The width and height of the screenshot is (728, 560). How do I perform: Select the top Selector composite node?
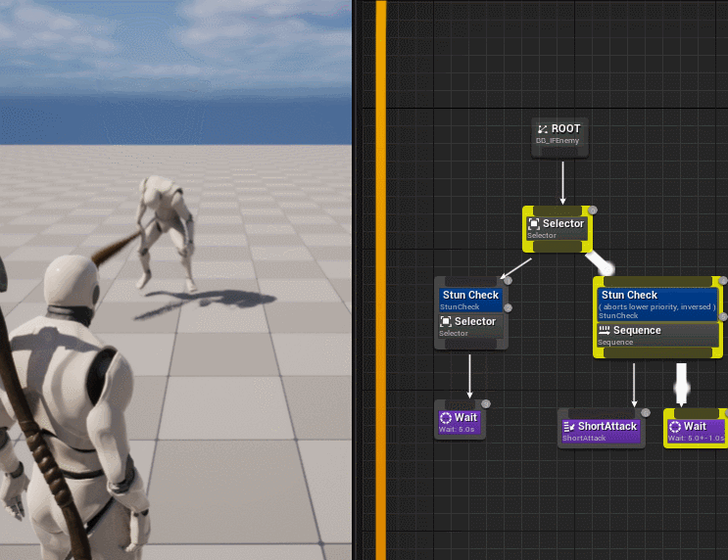pyautogui.click(x=558, y=229)
